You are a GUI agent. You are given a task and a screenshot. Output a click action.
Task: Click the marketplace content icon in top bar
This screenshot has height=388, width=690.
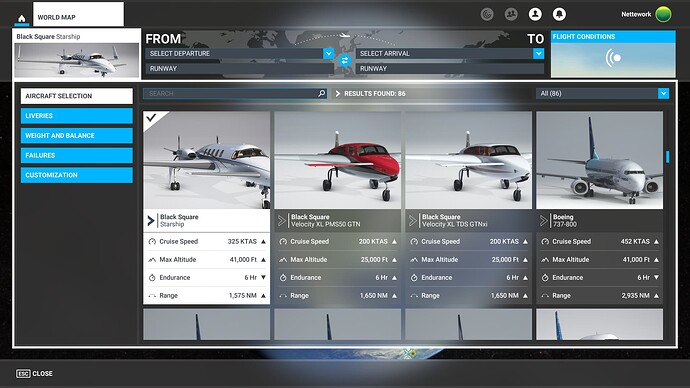(x=487, y=15)
